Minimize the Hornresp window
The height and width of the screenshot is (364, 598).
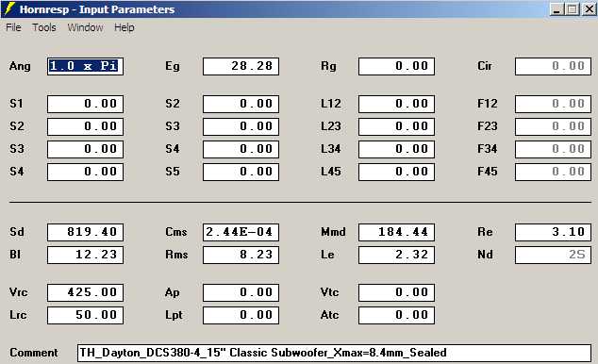click(x=556, y=9)
